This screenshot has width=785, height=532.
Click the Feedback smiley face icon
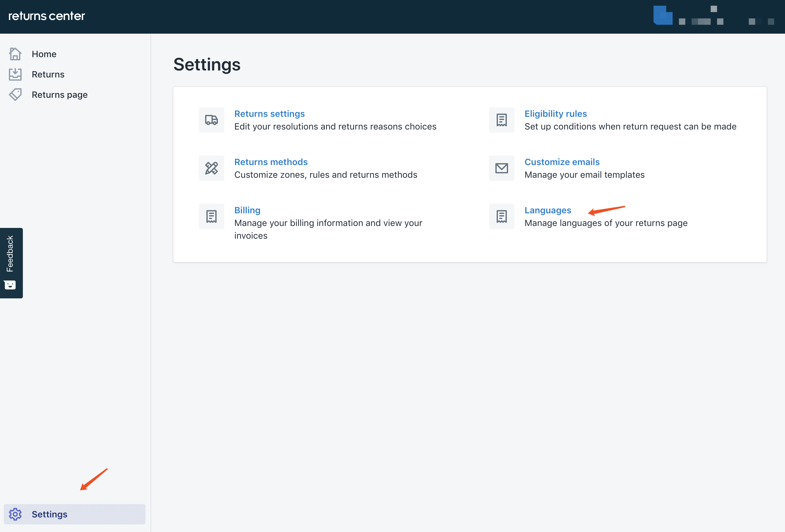[x=10, y=285]
